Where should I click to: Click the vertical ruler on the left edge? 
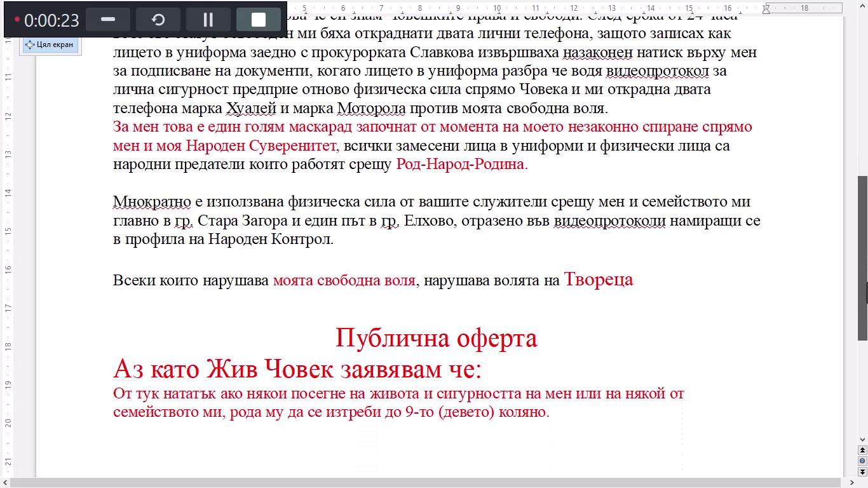[9, 254]
